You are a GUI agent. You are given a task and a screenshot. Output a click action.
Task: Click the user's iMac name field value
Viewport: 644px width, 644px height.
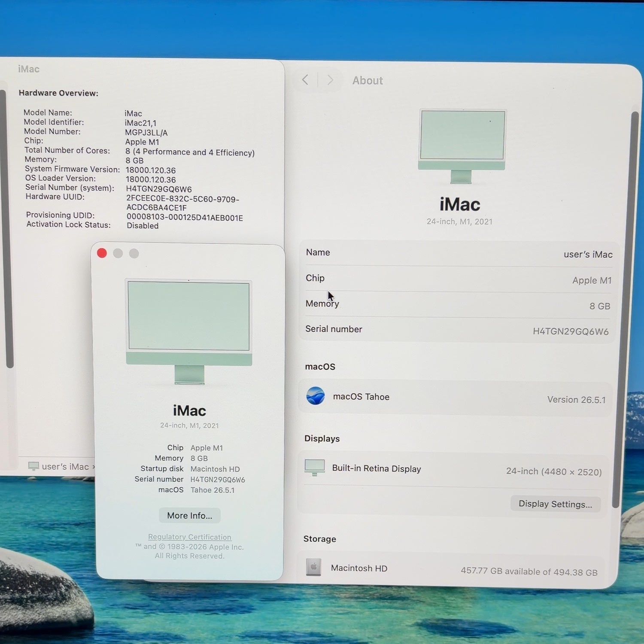tap(588, 255)
